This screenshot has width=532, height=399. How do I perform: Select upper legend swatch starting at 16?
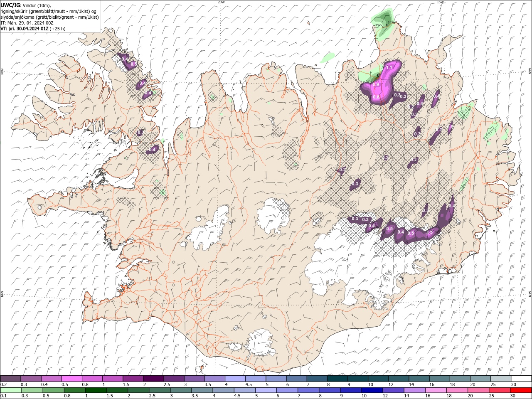439,379
